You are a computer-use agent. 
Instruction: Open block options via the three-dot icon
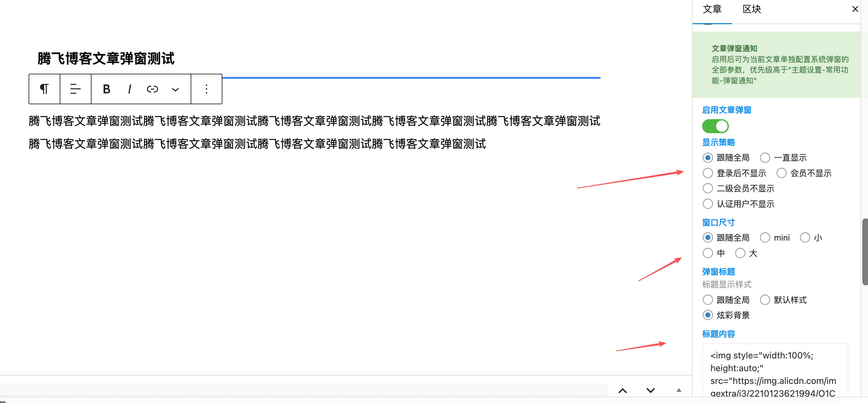206,89
